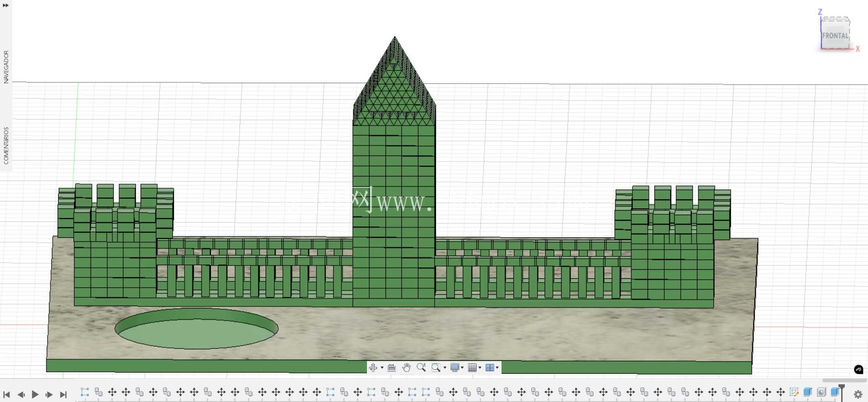Step forward one feature in the timeline
This screenshot has height=402, width=868.
[49, 394]
